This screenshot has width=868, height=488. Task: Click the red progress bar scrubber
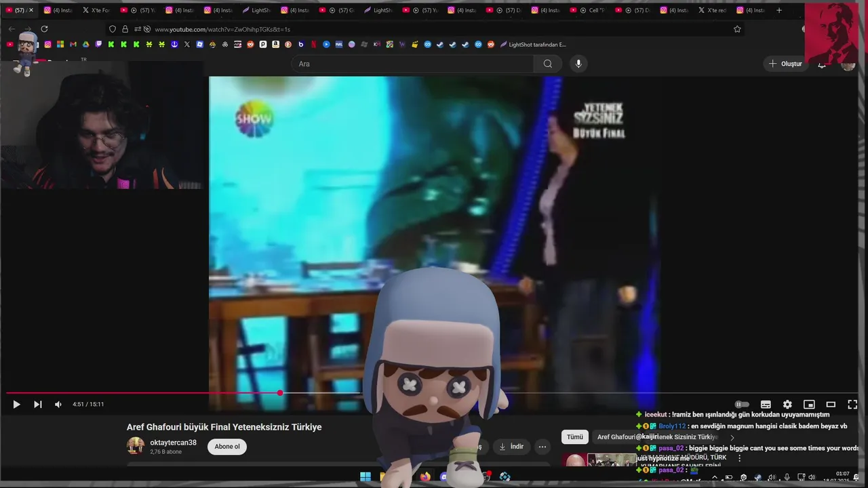pyautogui.click(x=280, y=393)
